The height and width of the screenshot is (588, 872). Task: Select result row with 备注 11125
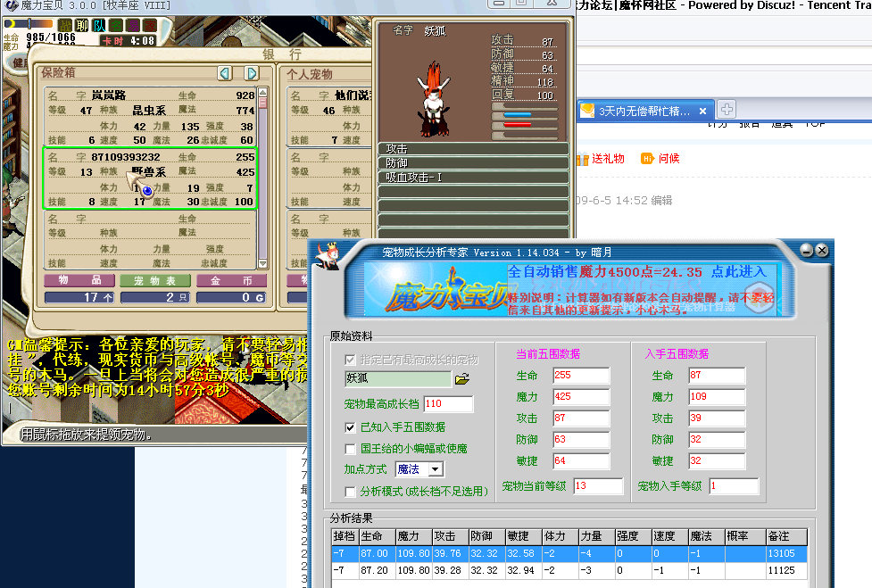[569, 571]
